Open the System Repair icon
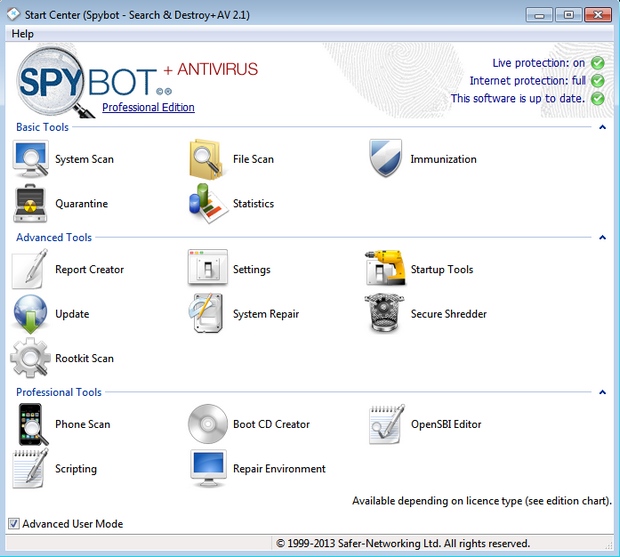The width and height of the screenshot is (620, 557). click(x=208, y=313)
